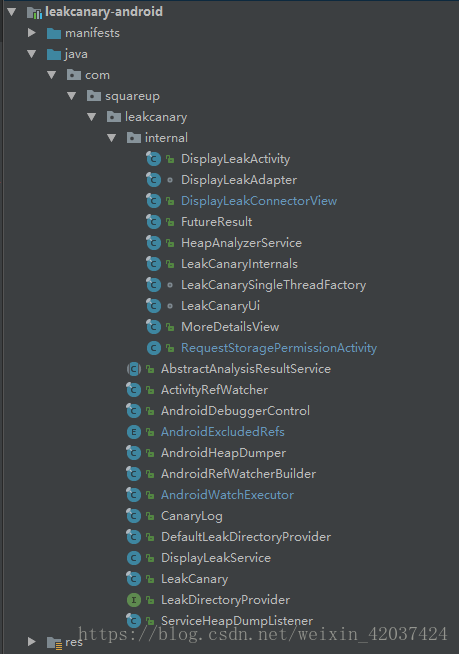Collapse the java folder arrow
459x654 pixels.
click(x=32, y=54)
